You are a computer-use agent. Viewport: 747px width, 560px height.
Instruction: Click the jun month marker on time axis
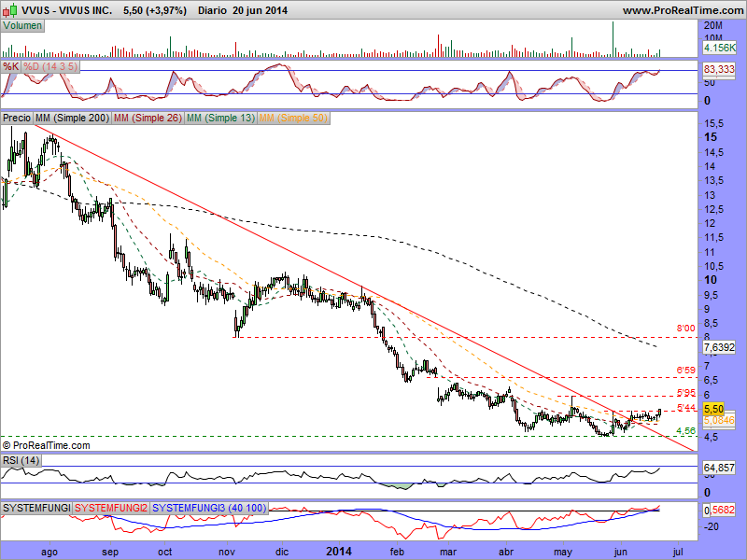click(620, 553)
